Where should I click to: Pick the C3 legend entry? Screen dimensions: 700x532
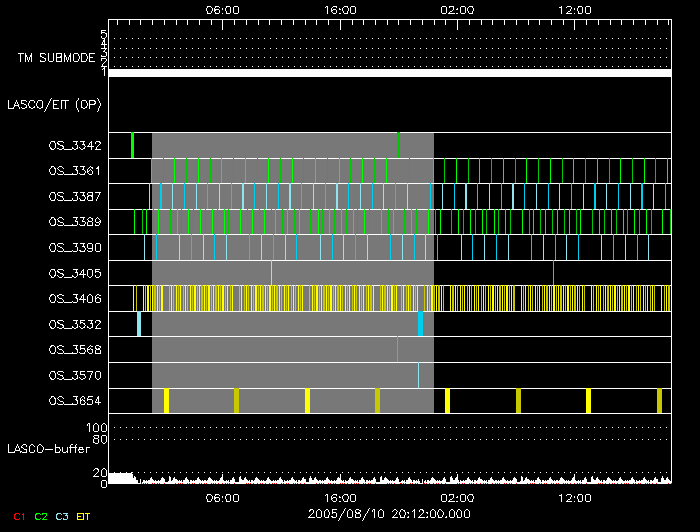pyautogui.click(x=62, y=516)
